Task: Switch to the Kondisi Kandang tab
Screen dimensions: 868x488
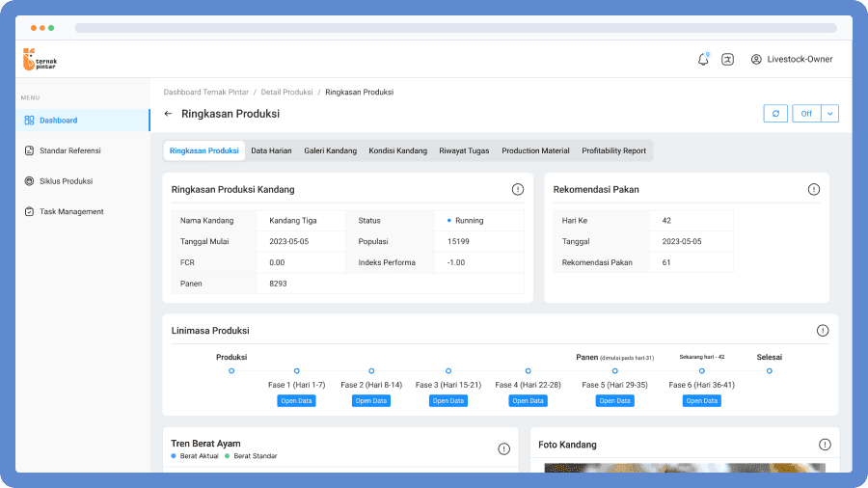Action: [398, 150]
